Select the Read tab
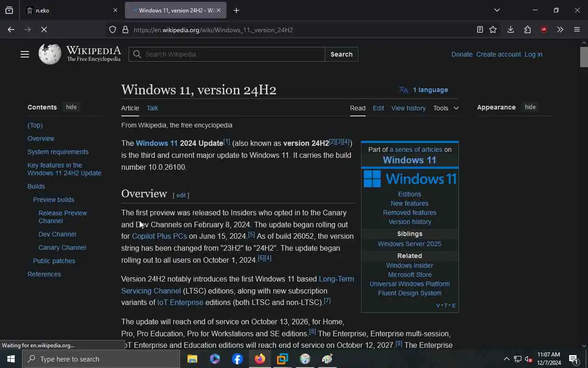Viewport: 588px width, 368px height. (x=358, y=108)
